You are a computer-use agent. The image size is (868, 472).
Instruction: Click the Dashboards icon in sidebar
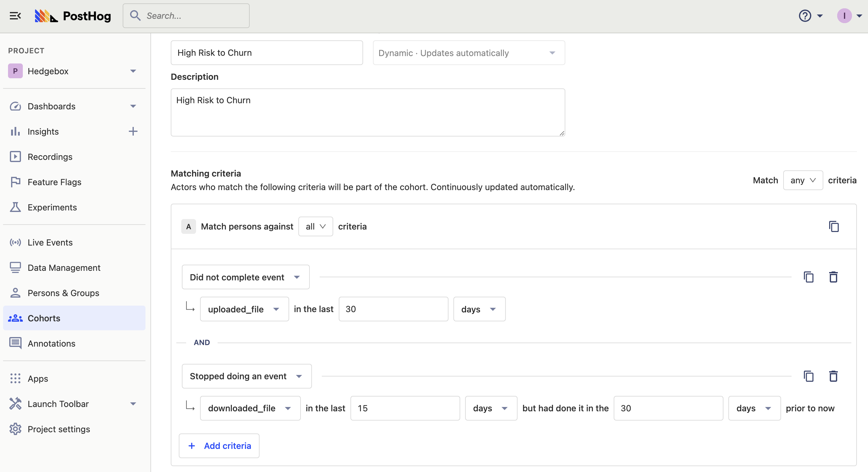point(16,106)
